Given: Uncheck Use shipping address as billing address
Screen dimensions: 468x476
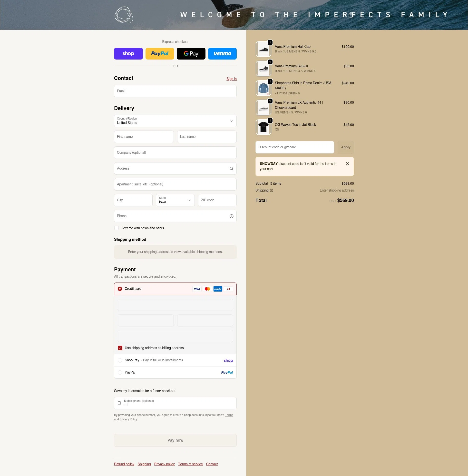Looking at the screenshot, I should pos(120,348).
